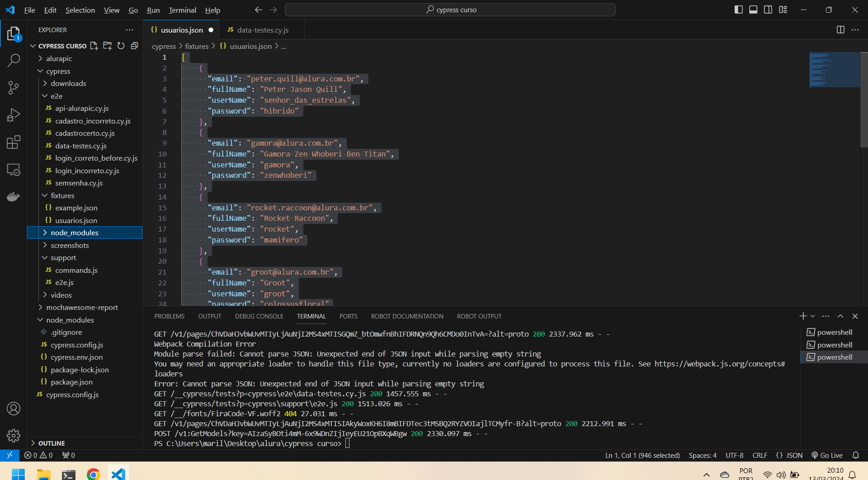Create a new folder in CYPRESS CURSO
This screenshot has height=480, width=868.
108,46
